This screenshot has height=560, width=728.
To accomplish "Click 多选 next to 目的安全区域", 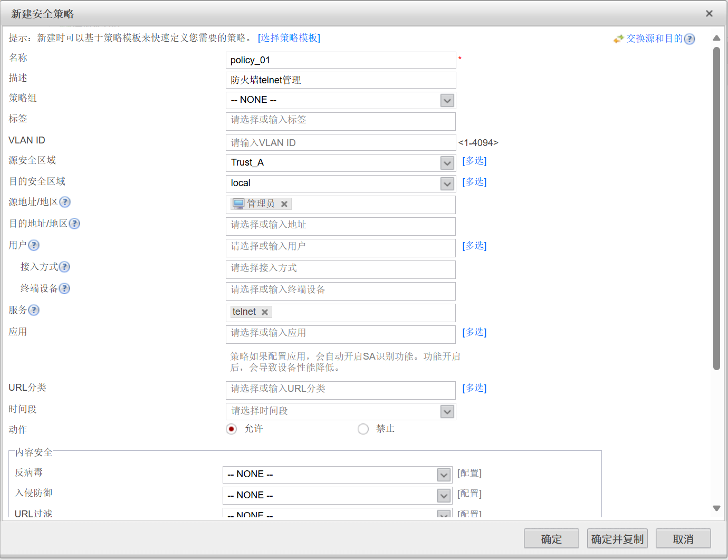I will [474, 182].
